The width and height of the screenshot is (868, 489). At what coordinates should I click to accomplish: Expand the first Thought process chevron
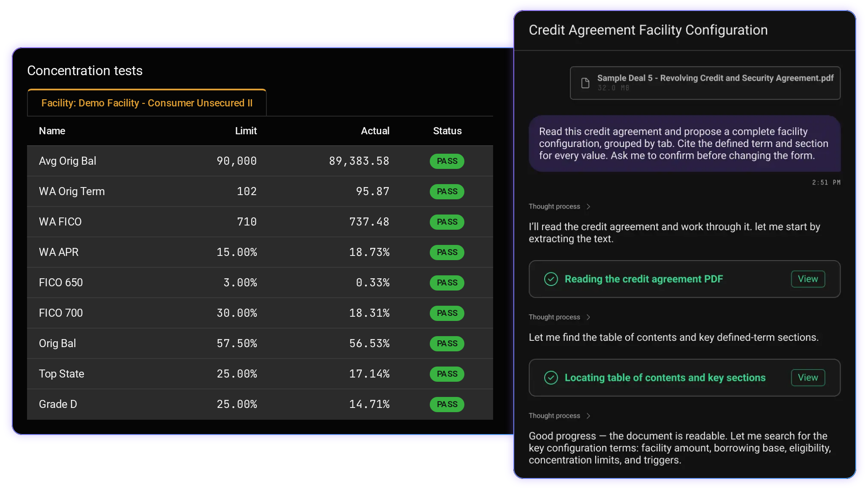pos(588,206)
